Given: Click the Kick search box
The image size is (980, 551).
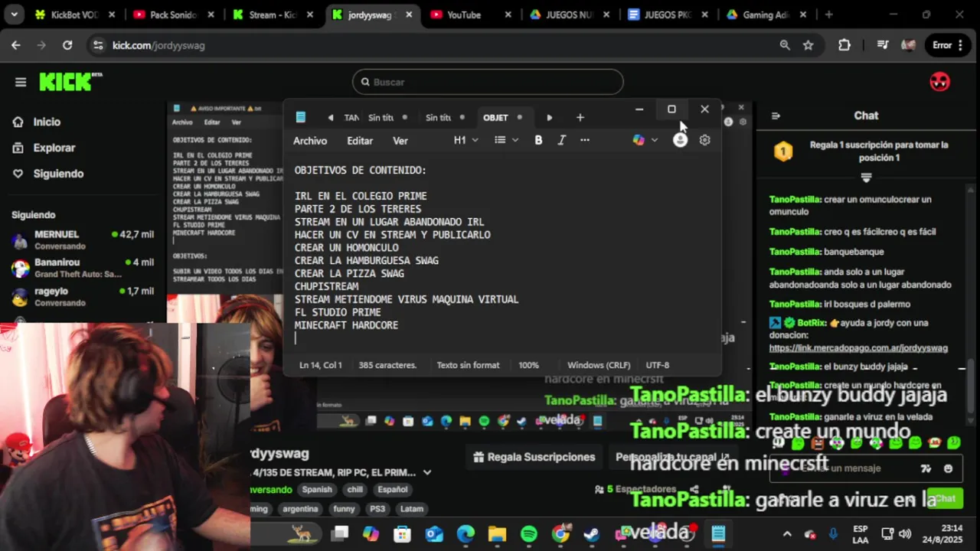Looking at the screenshot, I should click(x=488, y=82).
